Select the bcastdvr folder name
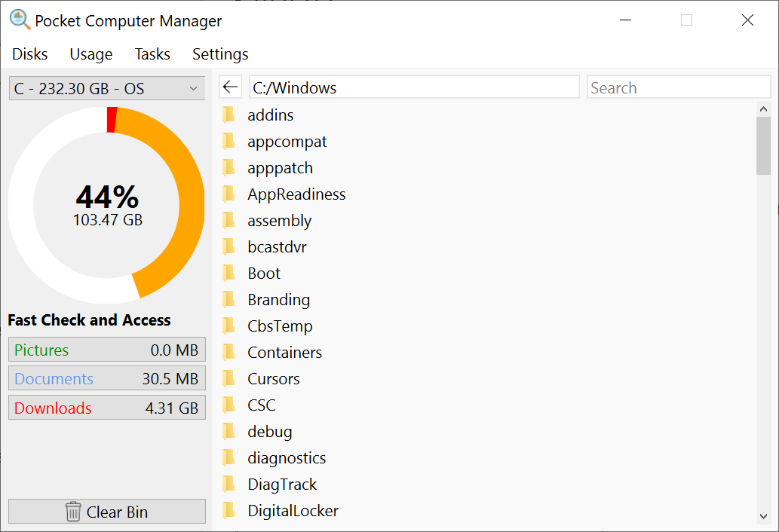This screenshot has height=532, width=779. pos(277,246)
